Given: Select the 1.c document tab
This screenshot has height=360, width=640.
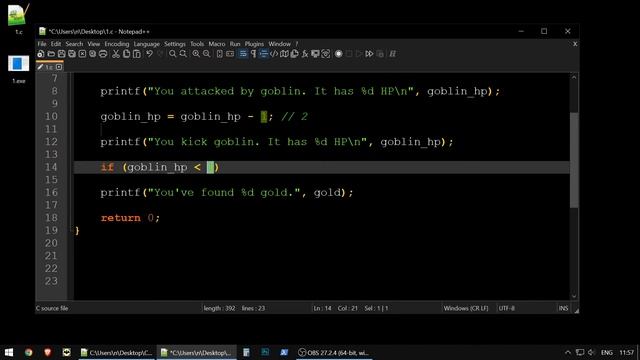Looking at the screenshot, I should click(49, 67).
